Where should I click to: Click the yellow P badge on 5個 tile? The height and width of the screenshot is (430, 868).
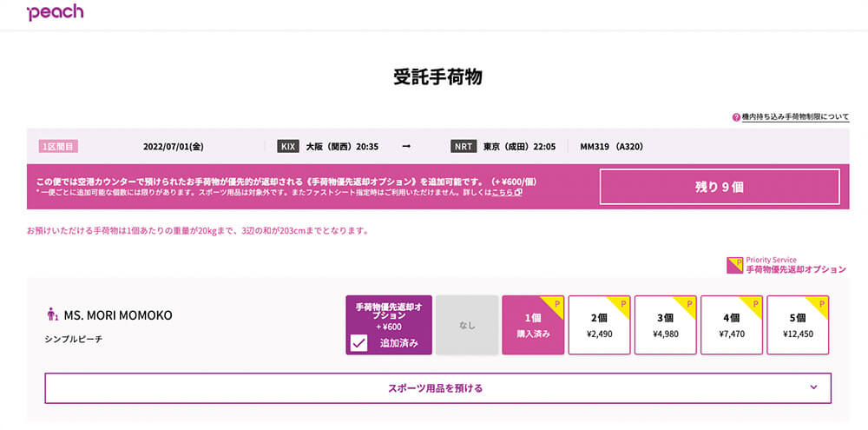[x=817, y=304]
